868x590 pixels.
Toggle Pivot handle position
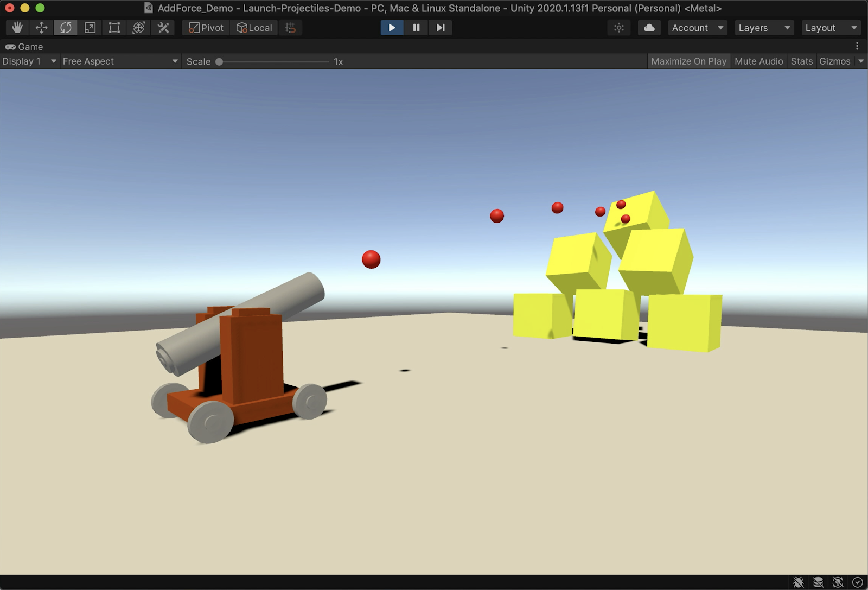pyautogui.click(x=206, y=28)
